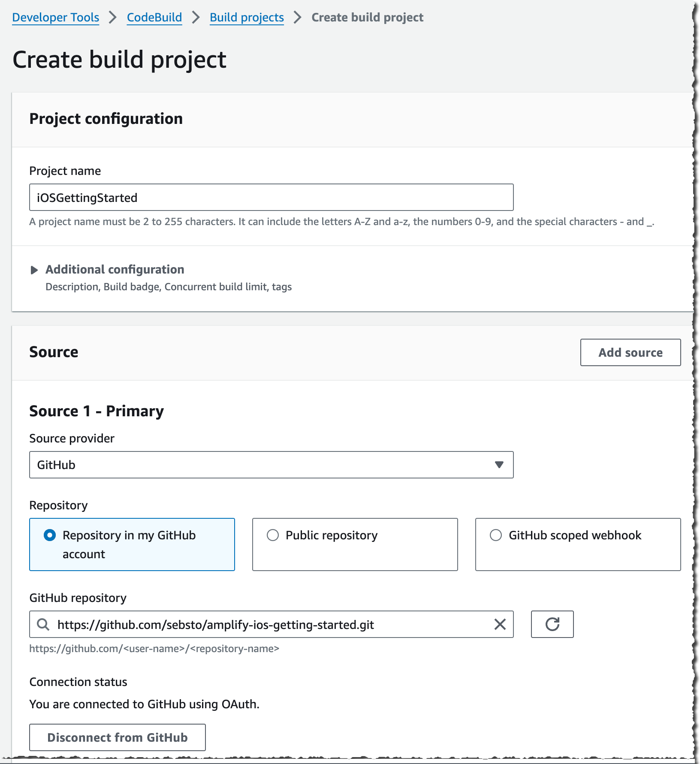This screenshot has width=700, height=764.
Task: Click the refresh repository list icon
Action: click(552, 624)
